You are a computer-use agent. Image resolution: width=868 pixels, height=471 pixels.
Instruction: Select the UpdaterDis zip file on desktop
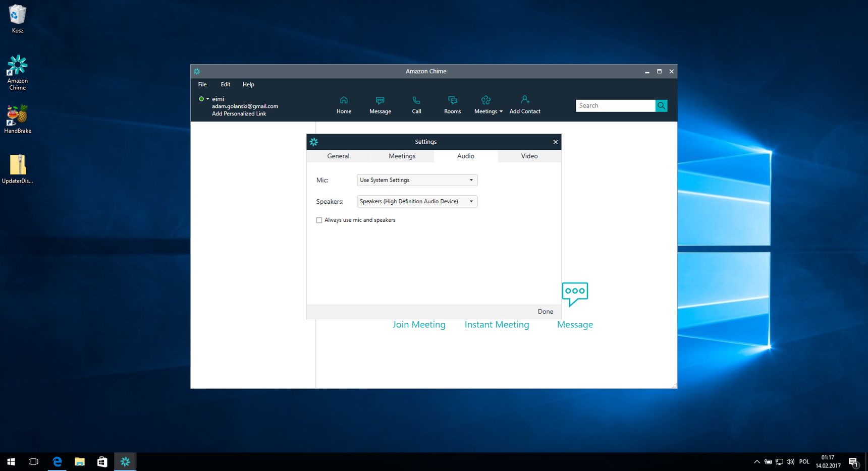click(x=17, y=169)
